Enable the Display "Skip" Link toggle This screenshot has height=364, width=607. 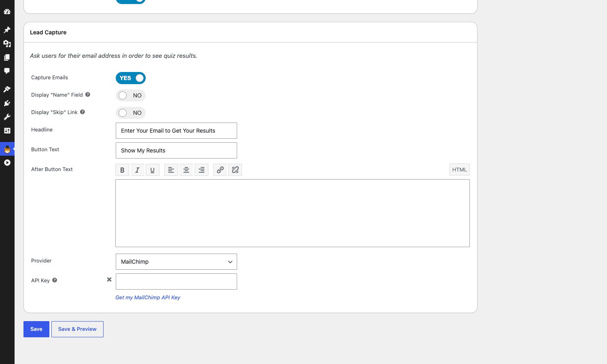(x=131, y=113)
